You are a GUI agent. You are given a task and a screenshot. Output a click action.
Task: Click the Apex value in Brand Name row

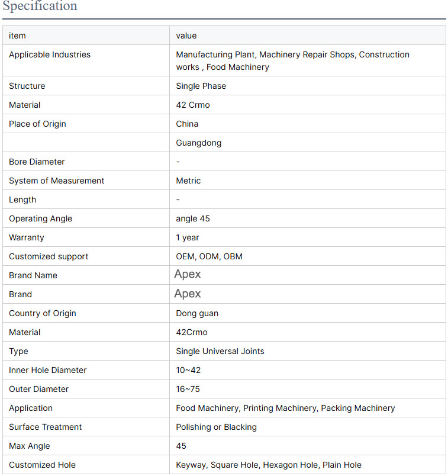[188, 275]
